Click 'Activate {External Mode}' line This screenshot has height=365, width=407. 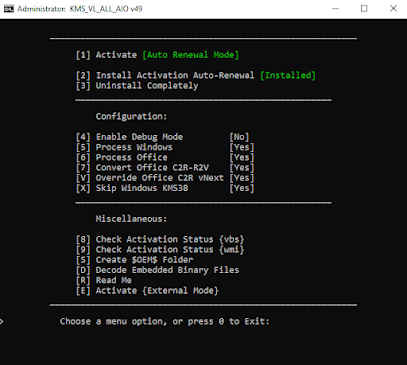point(147,291)
